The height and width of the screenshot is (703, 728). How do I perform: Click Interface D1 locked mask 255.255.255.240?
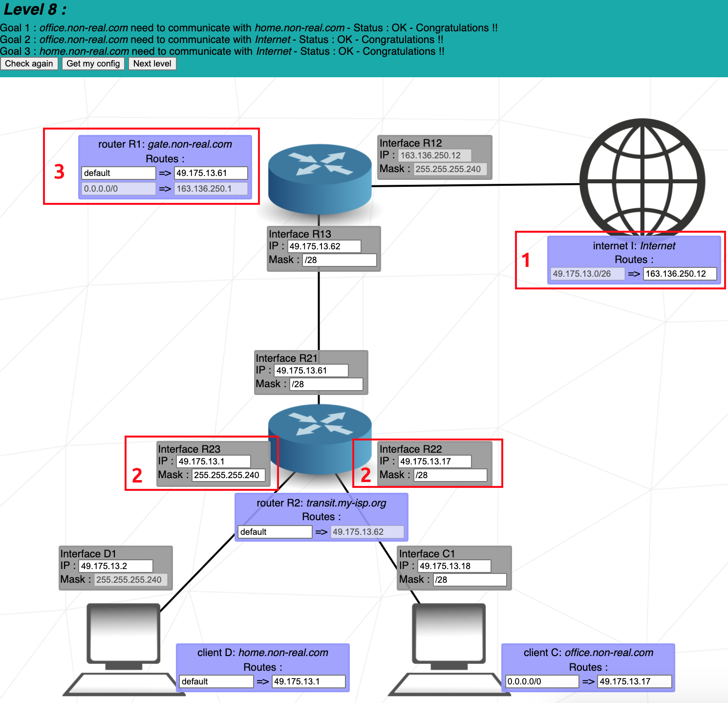[x=131, y=580]
